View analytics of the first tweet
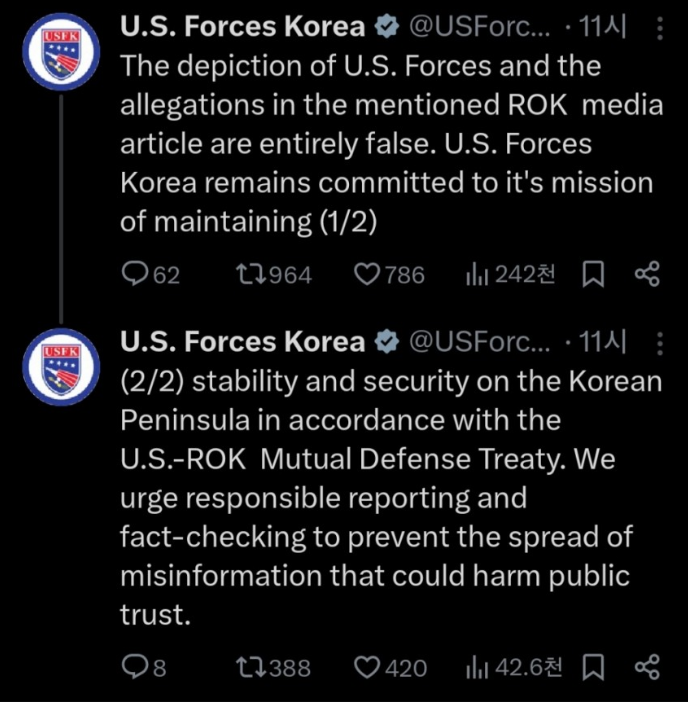The height and width of the screenshot is (702, 688). (476, 274)
